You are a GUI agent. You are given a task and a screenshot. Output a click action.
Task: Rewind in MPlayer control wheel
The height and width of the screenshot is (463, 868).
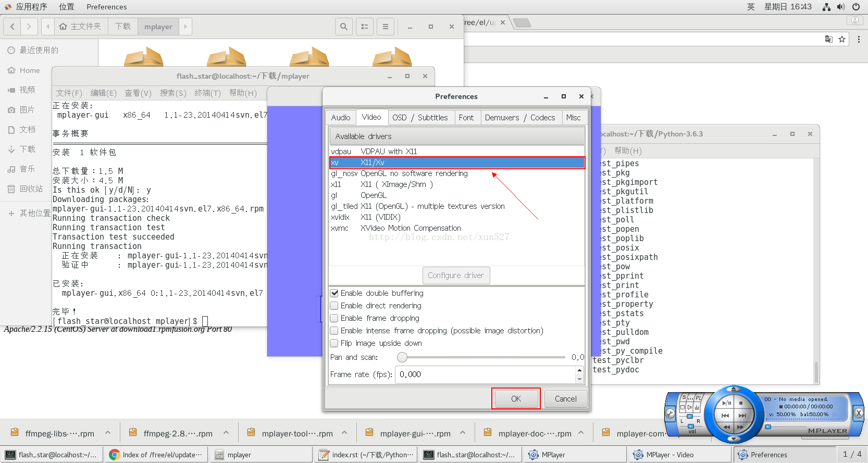pos(727,427)
